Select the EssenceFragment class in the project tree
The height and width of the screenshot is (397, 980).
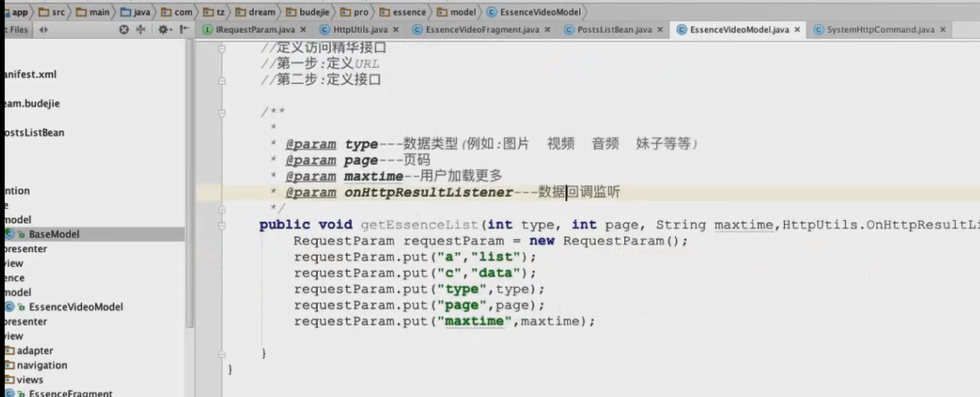(x=70, y=393)
